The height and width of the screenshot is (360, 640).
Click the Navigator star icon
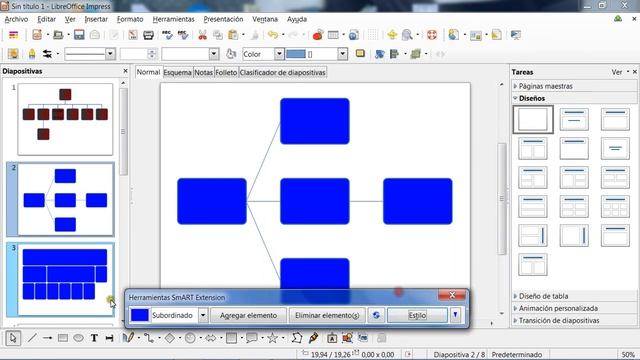pyautogui.click(x=392, y=35)
